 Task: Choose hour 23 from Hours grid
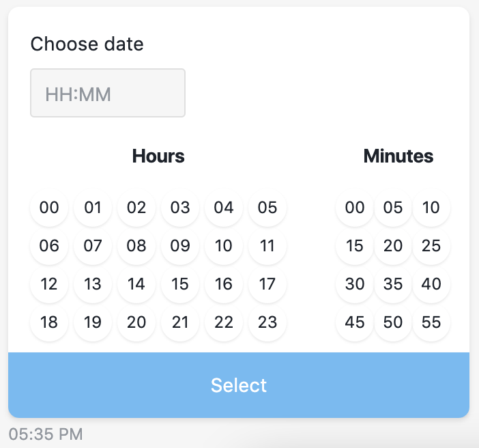[x=267, y=322]
